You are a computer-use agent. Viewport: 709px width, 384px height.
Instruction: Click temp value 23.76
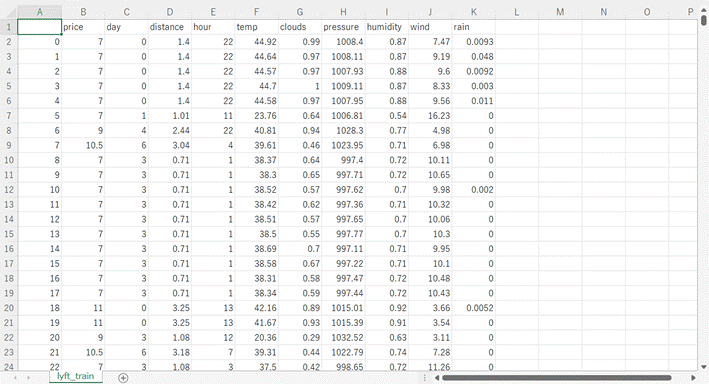pyautogui.click(x=257, y=116)
